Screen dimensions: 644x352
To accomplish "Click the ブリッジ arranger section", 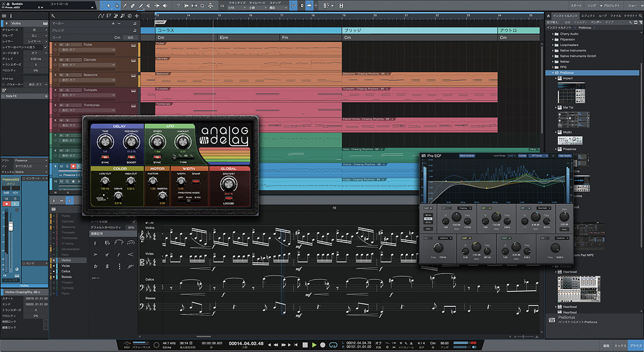I will [x=420, y=31].
